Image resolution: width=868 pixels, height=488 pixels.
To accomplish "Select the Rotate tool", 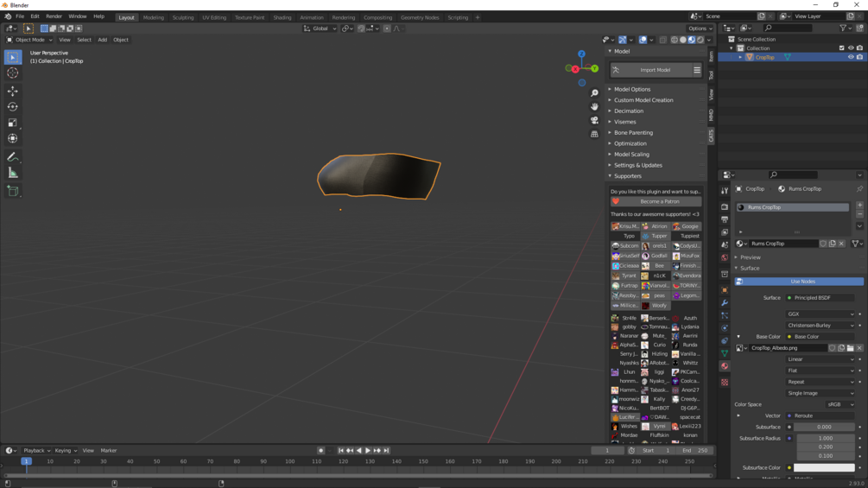I will (13, 107).
